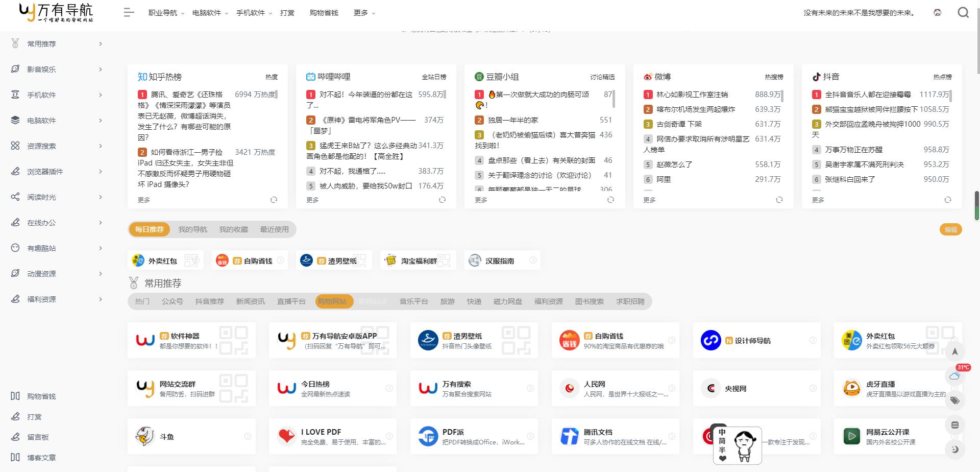Switch to the 音乐平台 category tab
The height and width of the screenshot is (472, 980).
413,301
